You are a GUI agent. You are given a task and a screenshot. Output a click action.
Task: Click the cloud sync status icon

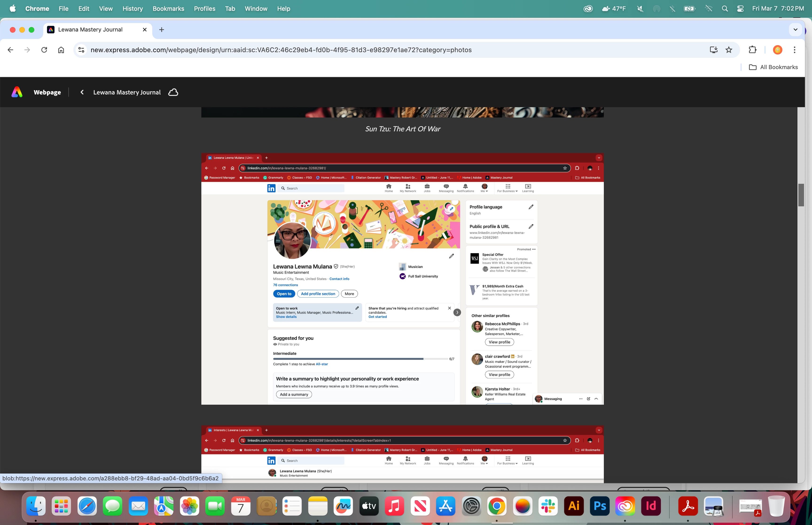click(x=173, y=92)
